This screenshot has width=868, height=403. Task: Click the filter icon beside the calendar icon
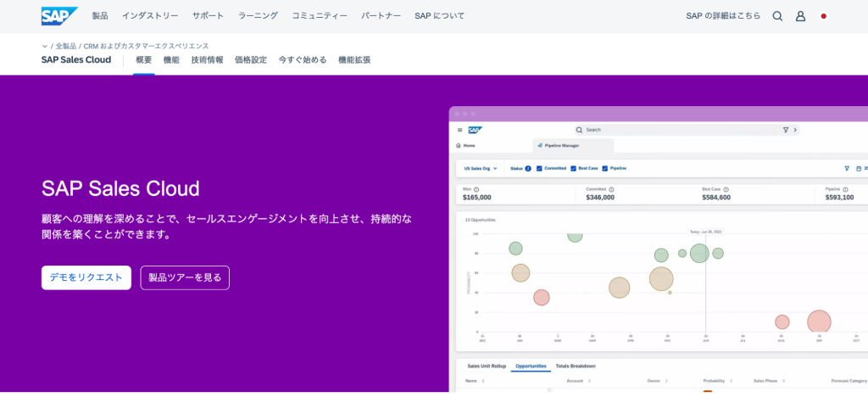pyautogui.click(x=847, y=168)
